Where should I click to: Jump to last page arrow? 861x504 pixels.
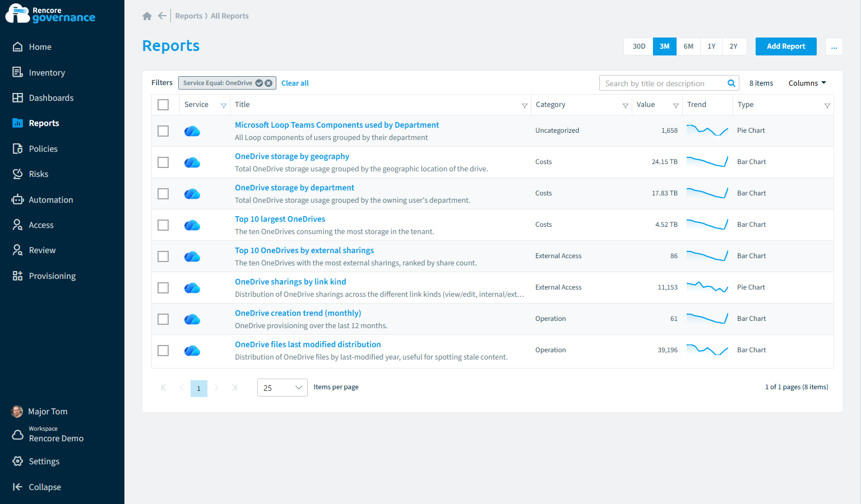pos(234,388)
